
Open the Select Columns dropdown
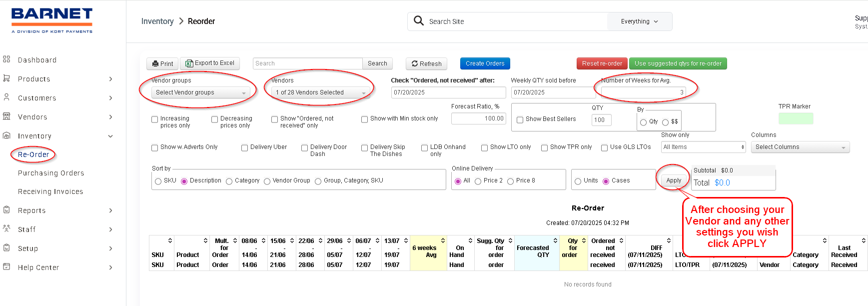pyautogui.click(x=800, y=147)
